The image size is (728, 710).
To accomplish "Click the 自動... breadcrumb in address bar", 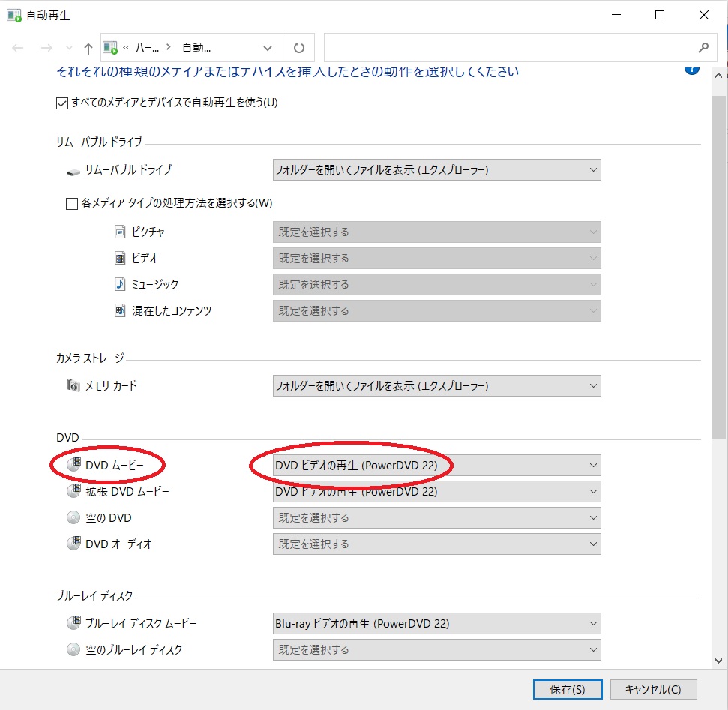I will 196,48.
